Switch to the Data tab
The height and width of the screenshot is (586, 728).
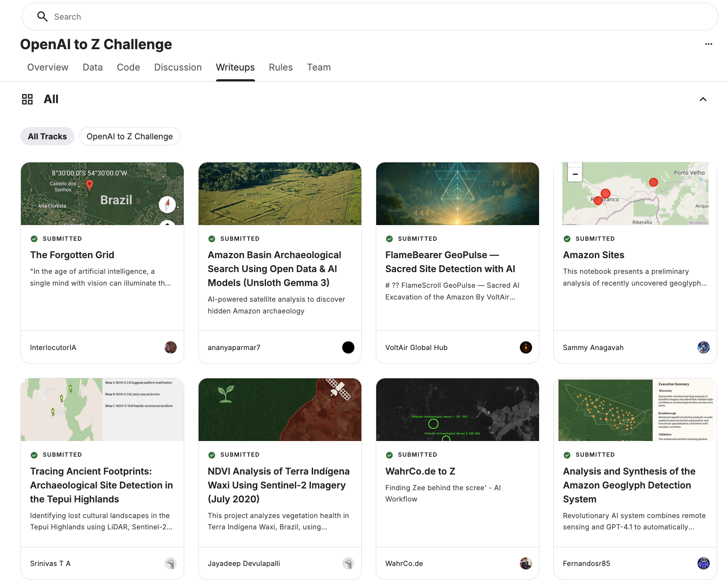click(x=93, y=67)
